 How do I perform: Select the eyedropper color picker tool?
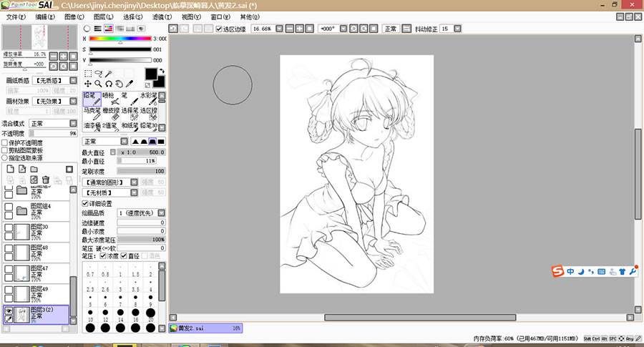[x=130, y=84]
